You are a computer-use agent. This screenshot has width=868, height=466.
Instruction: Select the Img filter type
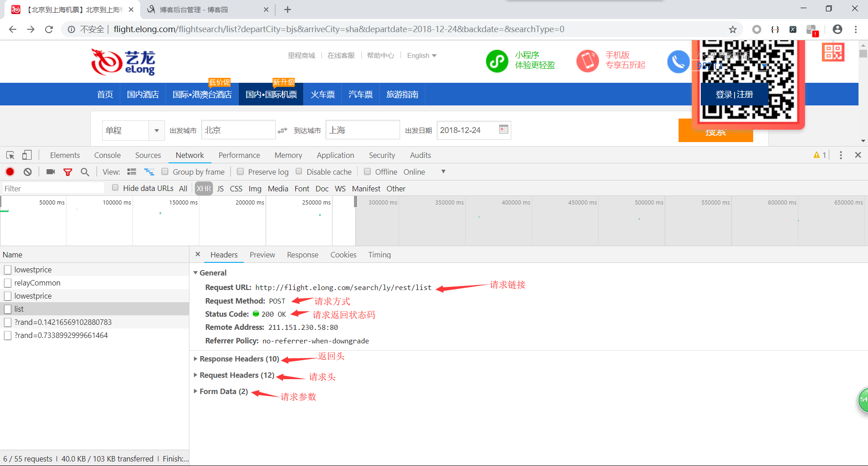click(255, 189)
